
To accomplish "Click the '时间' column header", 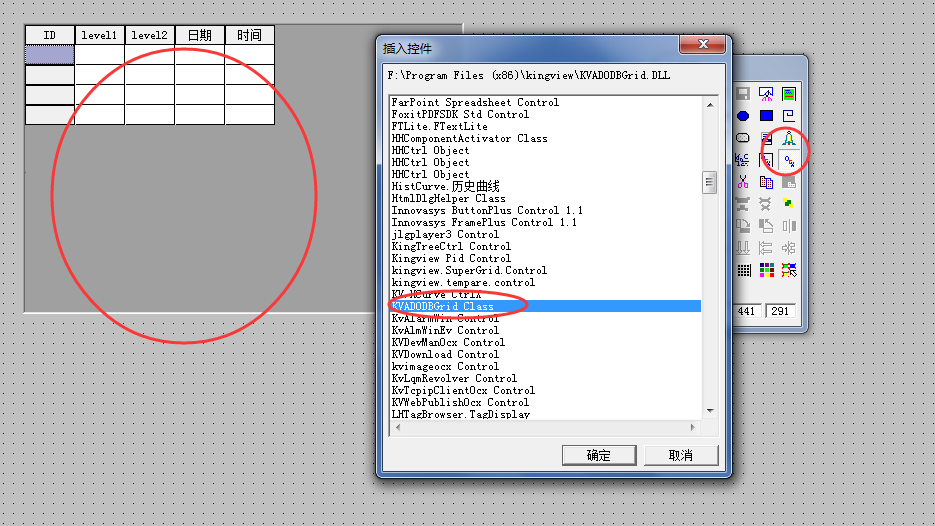I will [249, 35].
